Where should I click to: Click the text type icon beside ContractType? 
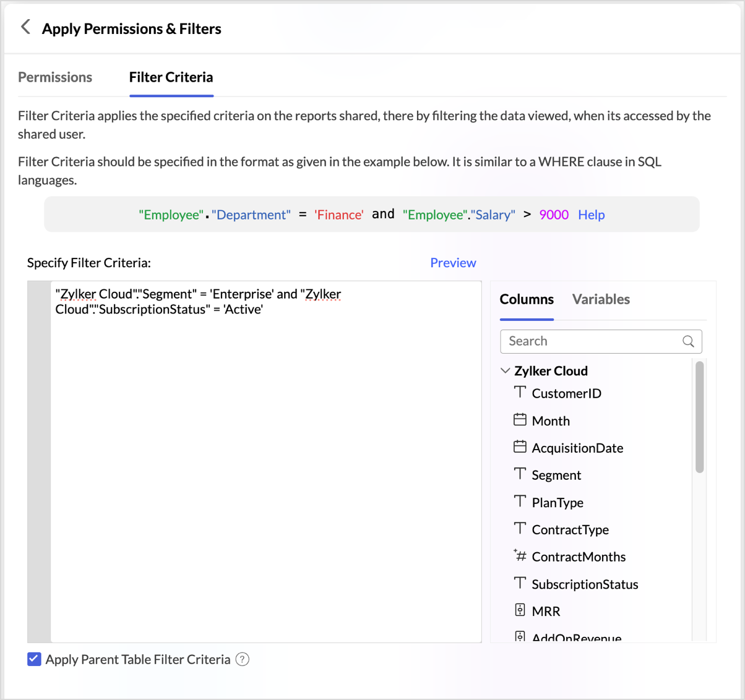tap(520, 528)
